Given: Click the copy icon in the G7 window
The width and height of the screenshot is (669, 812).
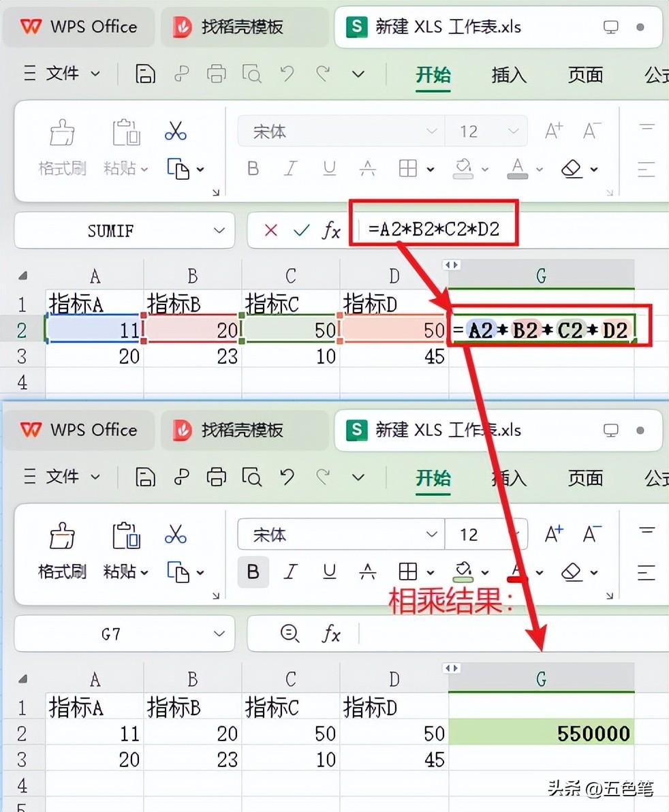Looking at the screenshot, I should (178, 572).
